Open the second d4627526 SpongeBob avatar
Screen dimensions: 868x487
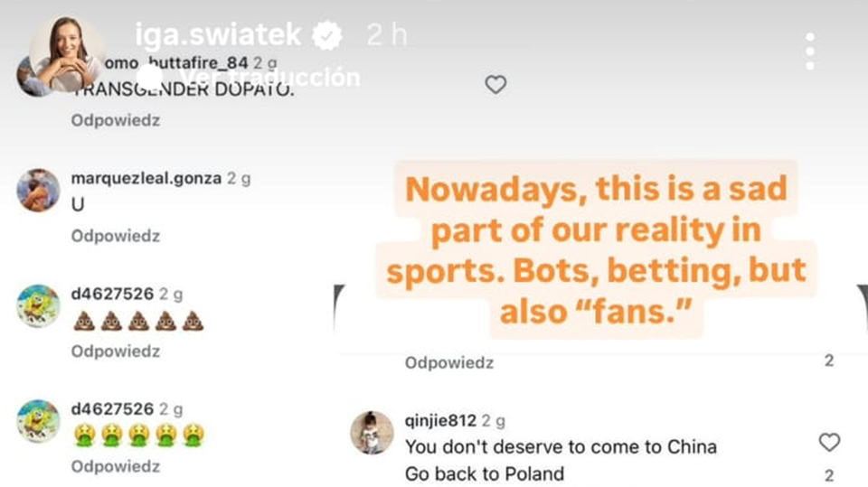(x=38, y=421)
